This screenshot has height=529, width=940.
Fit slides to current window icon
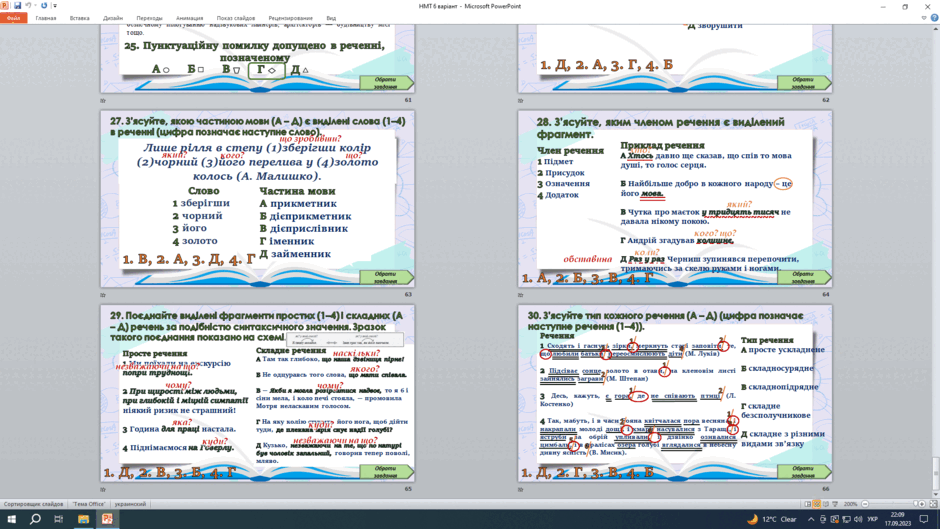[931, 504]
